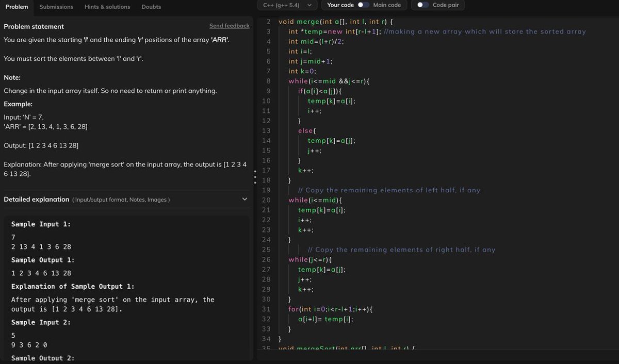The image size is (619, 364).
Task: Open the Hints & solutions tab
Action: tap(107, 7)
